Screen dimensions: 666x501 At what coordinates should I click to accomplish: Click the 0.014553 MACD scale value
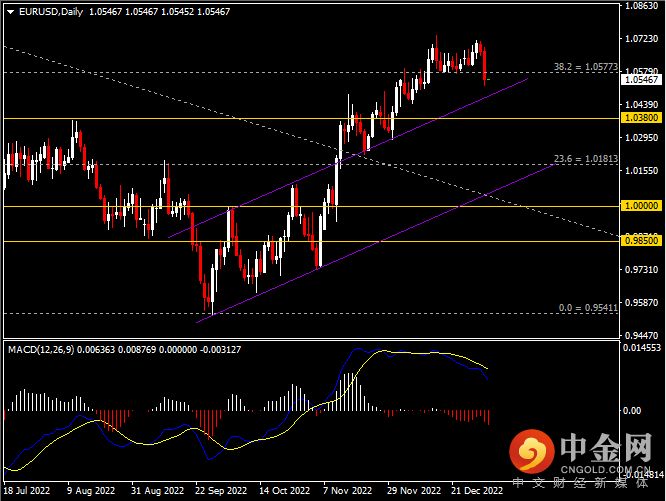pos(641,348)
